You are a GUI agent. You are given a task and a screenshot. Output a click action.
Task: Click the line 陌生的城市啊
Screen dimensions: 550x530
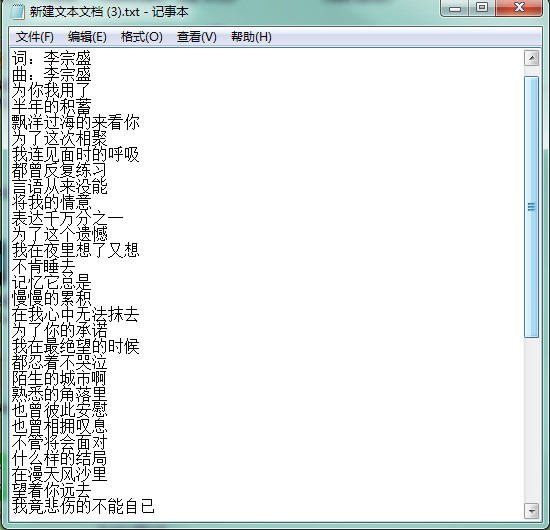[60, 379]
